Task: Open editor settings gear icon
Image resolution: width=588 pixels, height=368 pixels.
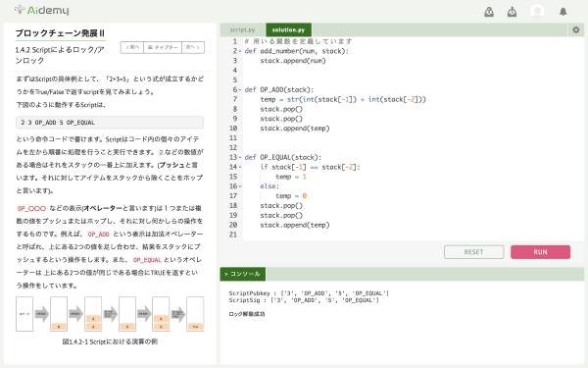Action: coord(575,29)
